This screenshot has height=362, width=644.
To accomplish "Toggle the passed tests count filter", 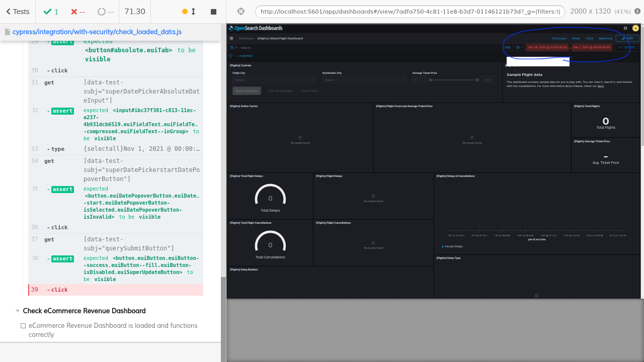I will coord(51,11).
